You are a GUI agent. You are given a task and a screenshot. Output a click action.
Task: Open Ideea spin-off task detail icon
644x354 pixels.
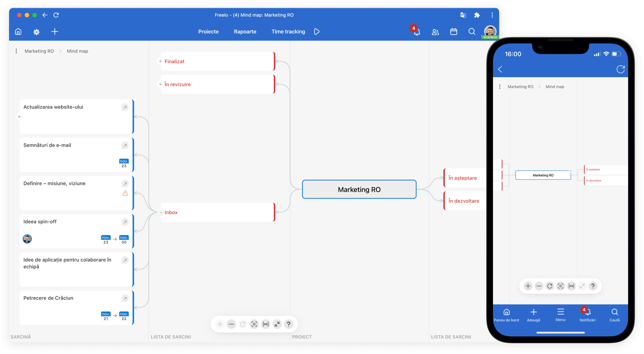point(125,222)
